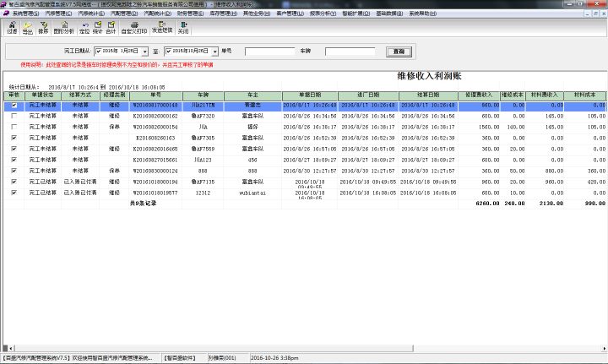Check audit box for plate 鲁AF7320 row
Image resolution: width=608 pixels, height=364 pixels.
(14, 116)
